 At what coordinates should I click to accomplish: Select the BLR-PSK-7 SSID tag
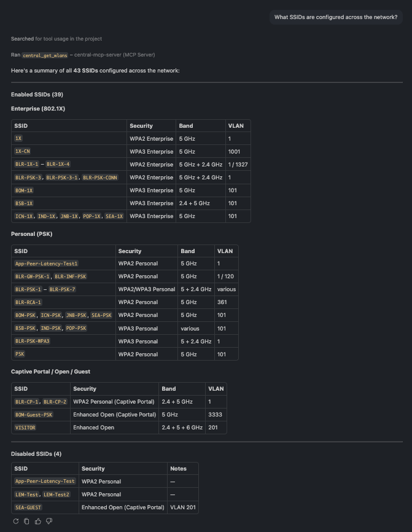[62, 289]
